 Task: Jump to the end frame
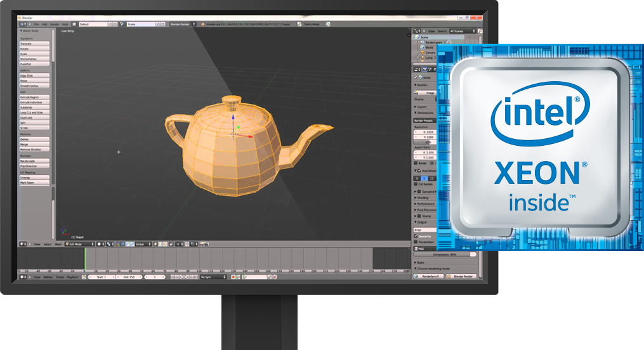(x=196, y=277)
